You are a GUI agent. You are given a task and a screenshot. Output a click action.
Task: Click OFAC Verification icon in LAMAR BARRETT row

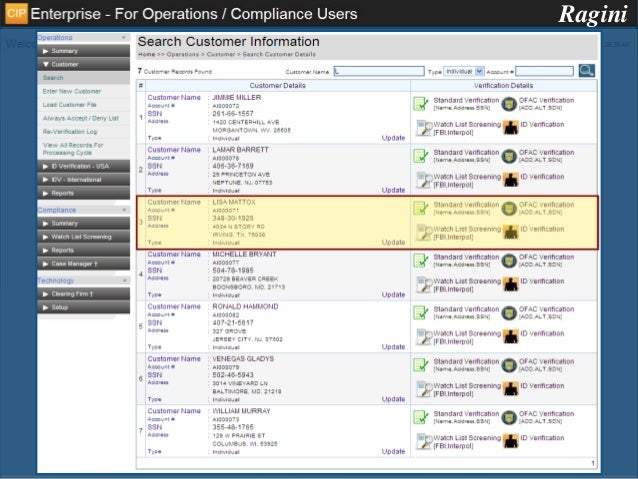(x=509, y=156)
